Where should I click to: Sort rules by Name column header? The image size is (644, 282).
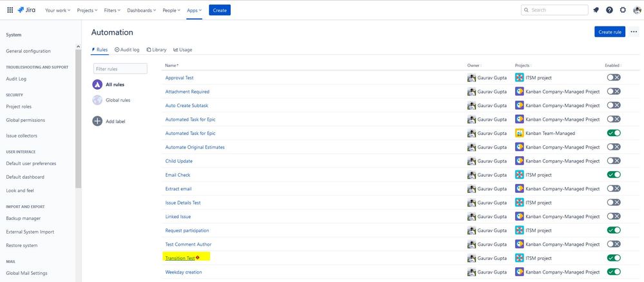coord(171,65)
